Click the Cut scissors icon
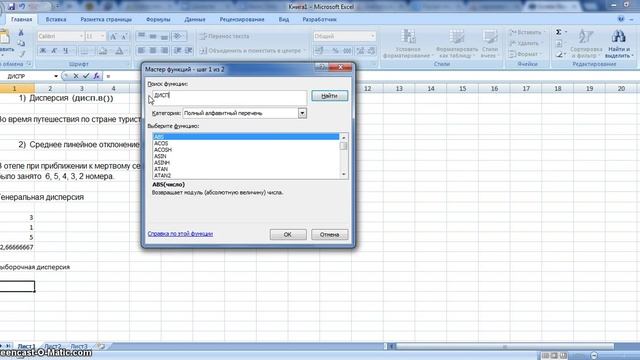640x360 pixels. pos(21,33)
